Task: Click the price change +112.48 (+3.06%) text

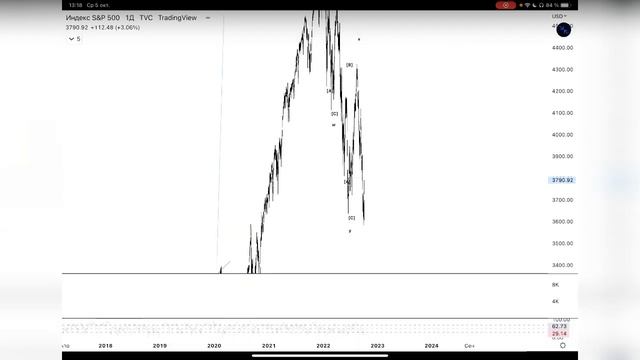Action: click(115, 27)
